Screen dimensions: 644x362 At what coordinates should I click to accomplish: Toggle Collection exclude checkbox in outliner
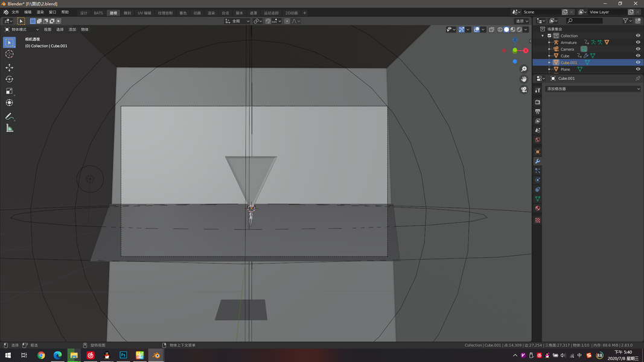(549, 36)
